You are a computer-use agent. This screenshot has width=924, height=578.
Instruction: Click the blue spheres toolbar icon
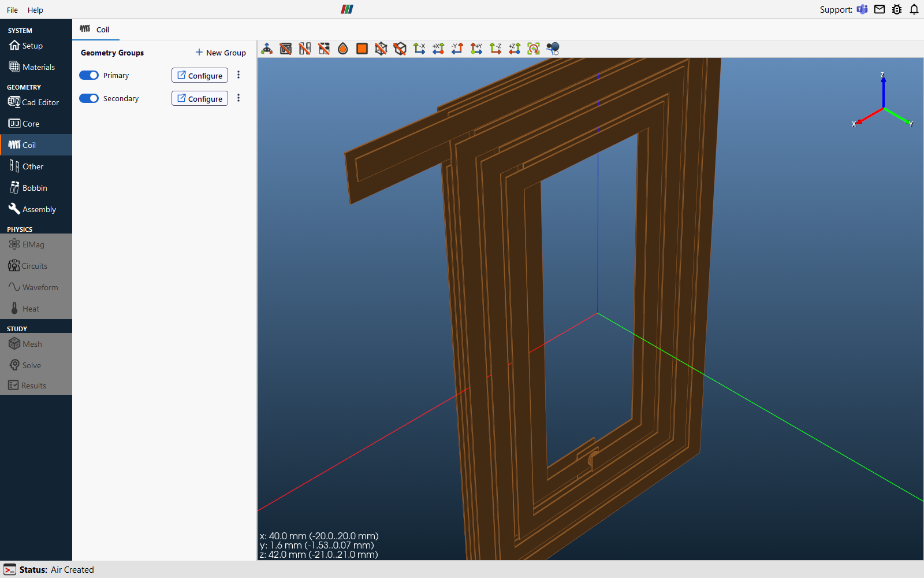coord(553,49)
